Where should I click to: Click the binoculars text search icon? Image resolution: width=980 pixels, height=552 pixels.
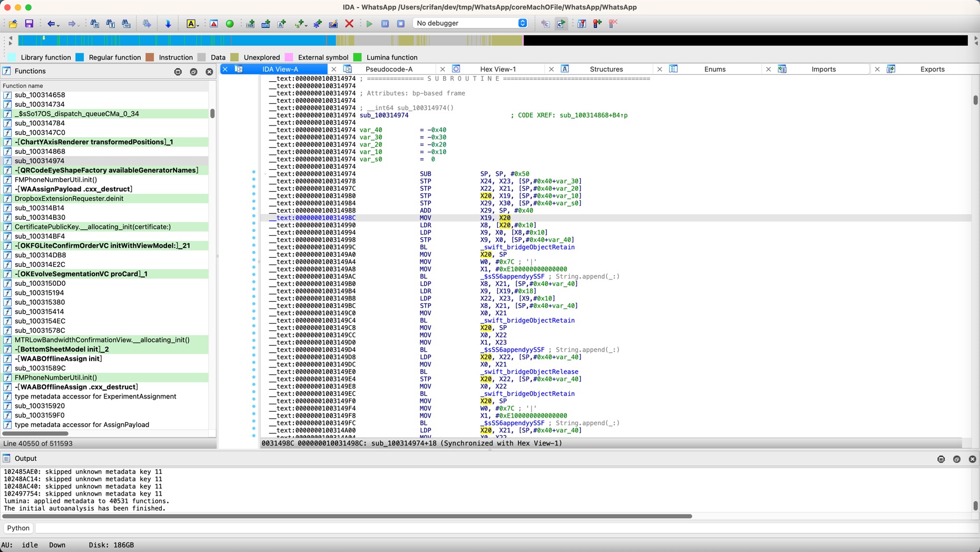click(x=111, y=24)
